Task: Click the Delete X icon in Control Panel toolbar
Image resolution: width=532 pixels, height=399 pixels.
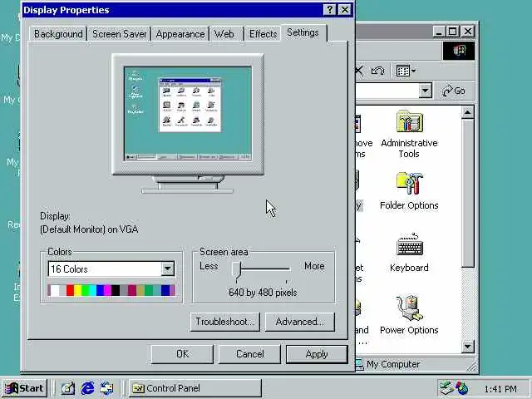Action: click(x=359, y=71)
